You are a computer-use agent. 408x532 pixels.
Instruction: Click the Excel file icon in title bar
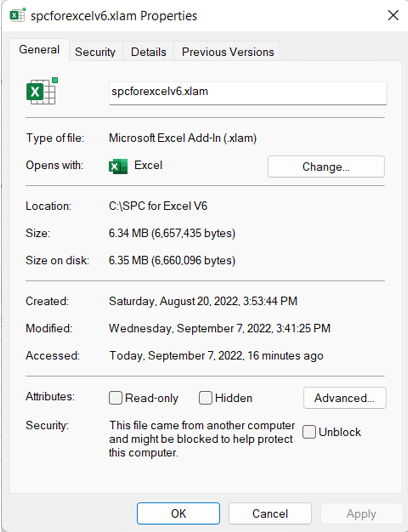click(17, 15)
